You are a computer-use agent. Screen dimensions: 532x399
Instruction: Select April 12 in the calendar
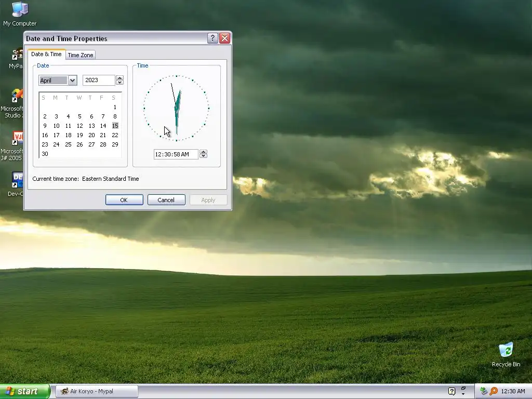79,126
